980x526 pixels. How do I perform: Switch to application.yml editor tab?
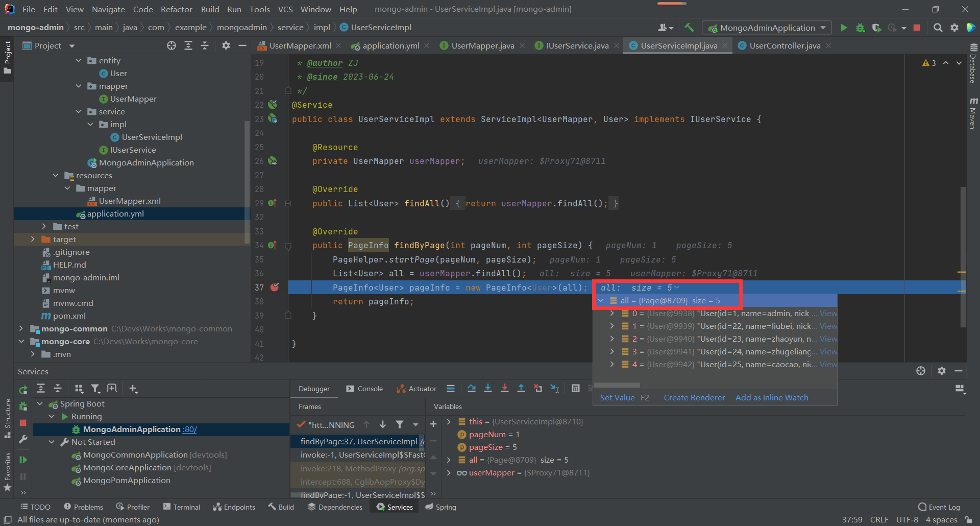[x=390, y=45]
